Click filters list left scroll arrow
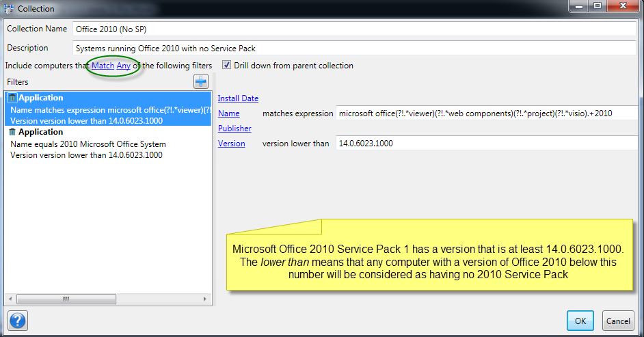 click(10, 299)
